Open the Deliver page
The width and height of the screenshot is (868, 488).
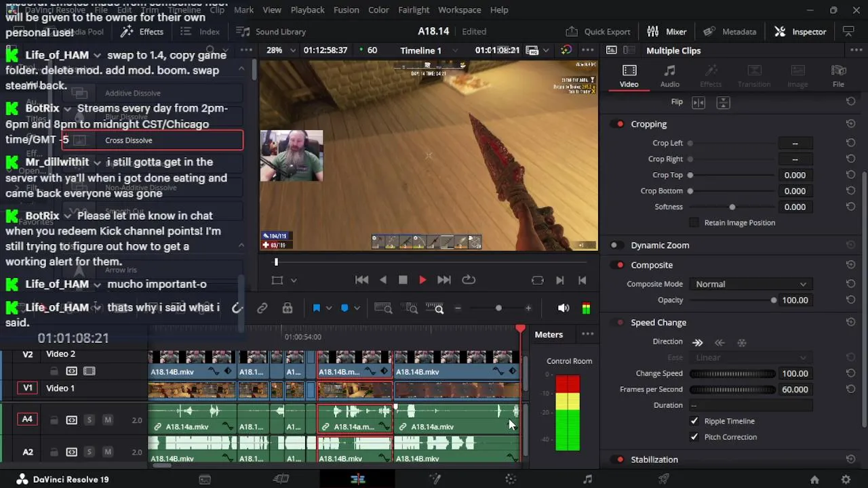click(664, 479)
